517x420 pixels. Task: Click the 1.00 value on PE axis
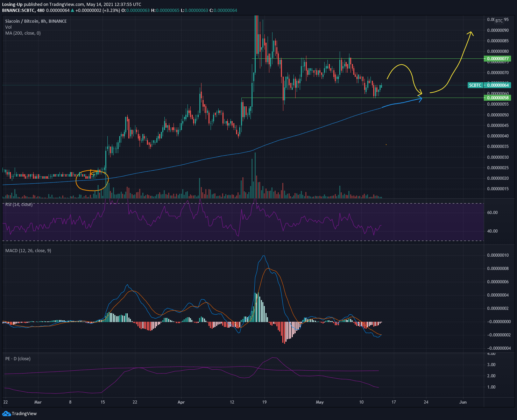(x=491, y=387)
